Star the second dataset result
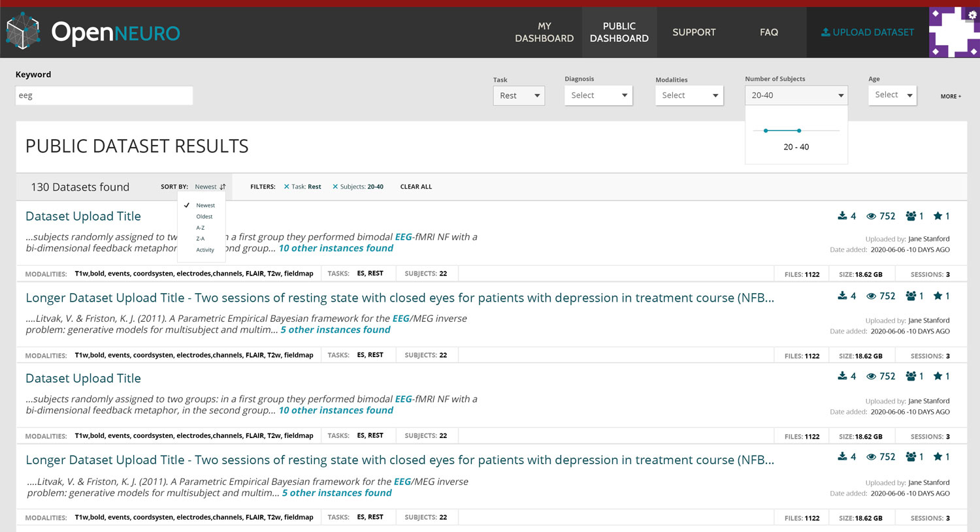980x532 pixels. point(939,296)
